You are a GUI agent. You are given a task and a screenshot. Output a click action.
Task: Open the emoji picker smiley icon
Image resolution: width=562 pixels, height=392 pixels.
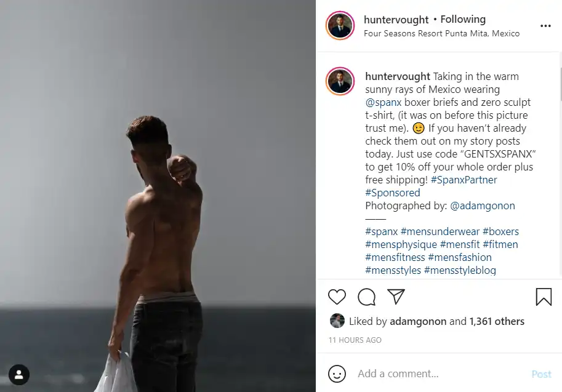pos(337,374)
